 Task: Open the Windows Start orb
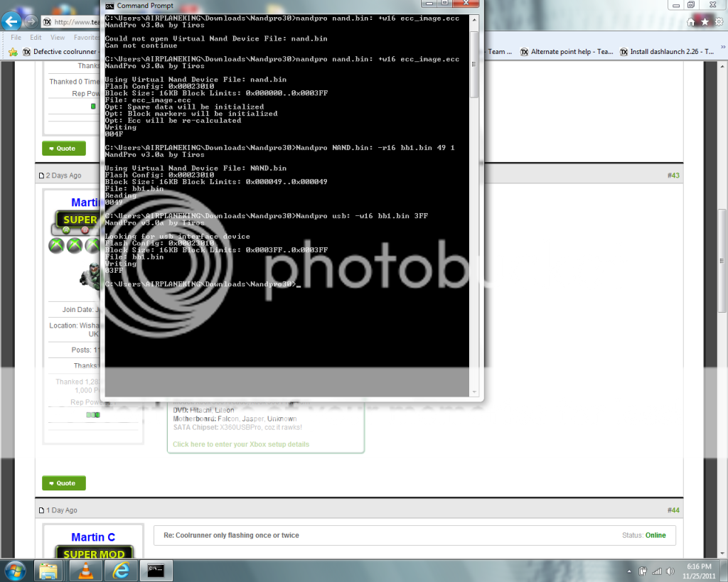15,570
